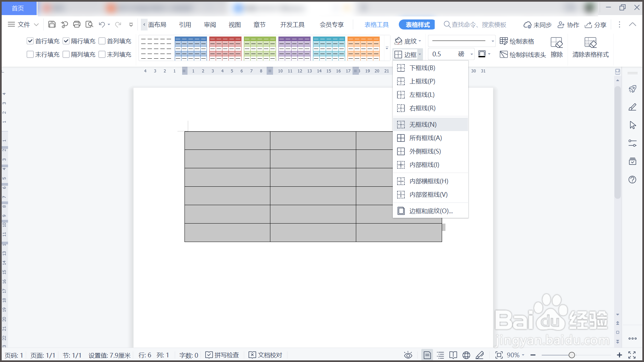Click the fullscreen icon in status bar
The width and height of the screenshot is (644, 362).
pos(632,355)
